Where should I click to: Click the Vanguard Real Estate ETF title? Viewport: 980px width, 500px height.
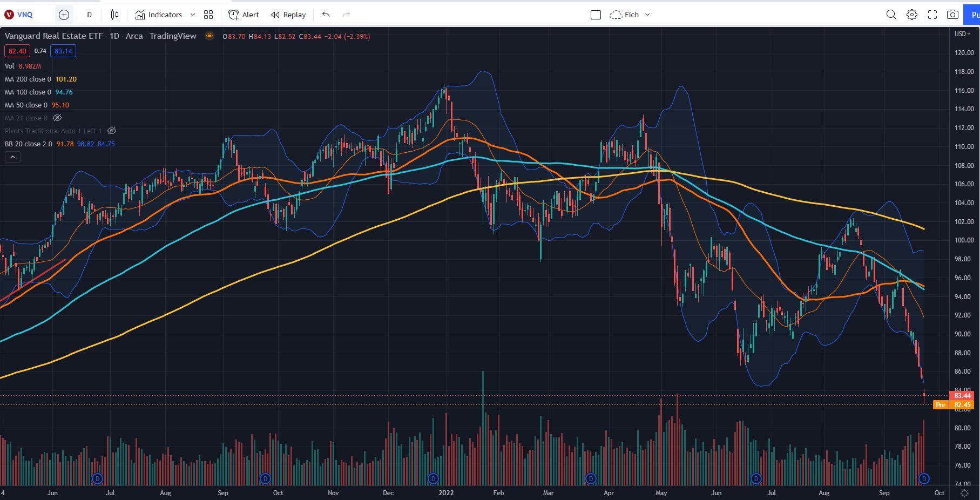pyautogui.click(x=53, y=36)
